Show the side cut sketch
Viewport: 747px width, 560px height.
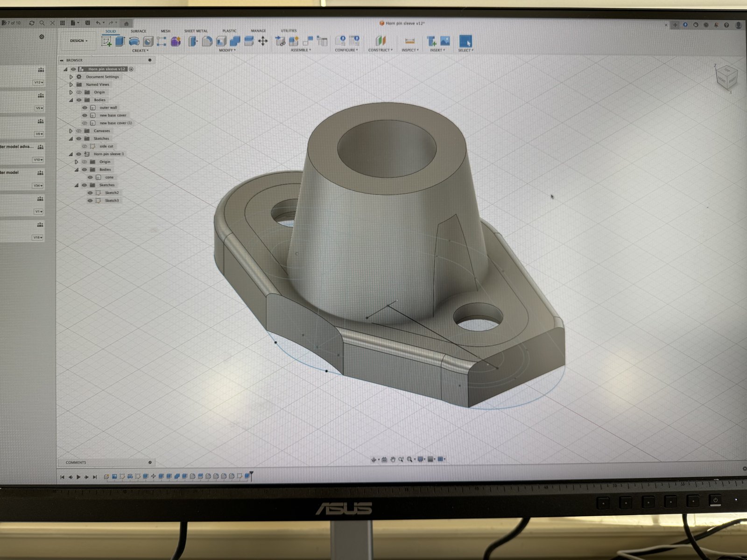pyautogui.click(x=85, y=147)
